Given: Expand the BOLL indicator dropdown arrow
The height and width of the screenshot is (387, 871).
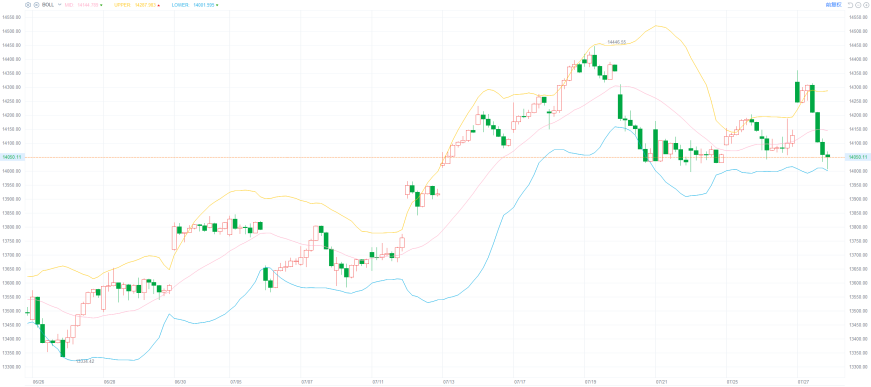Looking at the screenshot, I should point(59,4).
